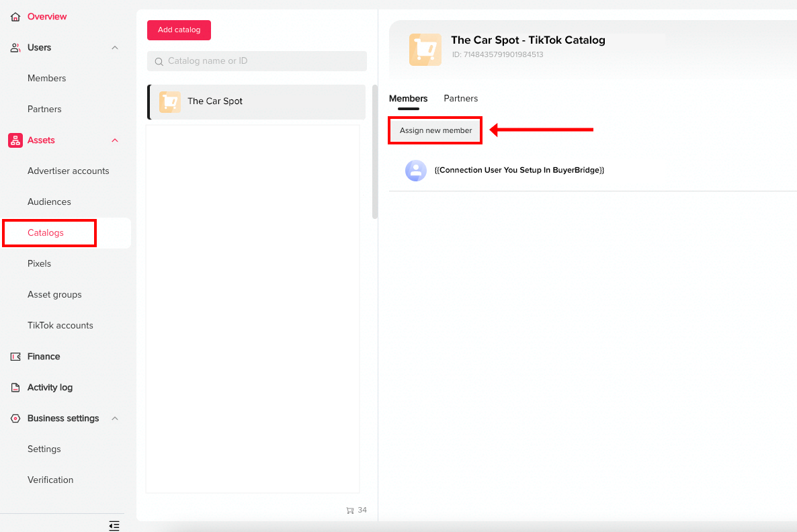Switch to the Partners tab
The width and height of the screenshot is (797, 532).
(x=460, y=99)
